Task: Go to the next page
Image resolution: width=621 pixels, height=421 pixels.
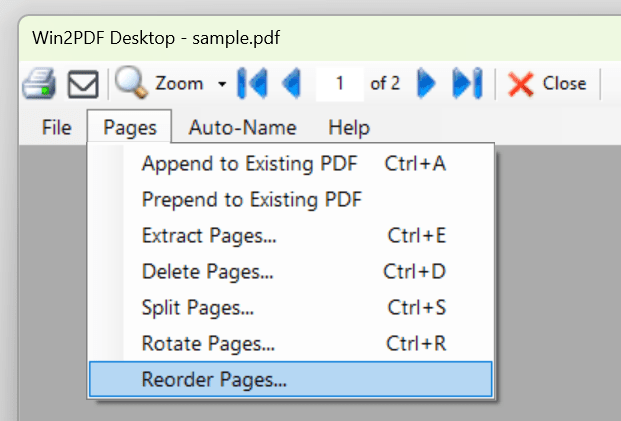Action: (426, 84)
